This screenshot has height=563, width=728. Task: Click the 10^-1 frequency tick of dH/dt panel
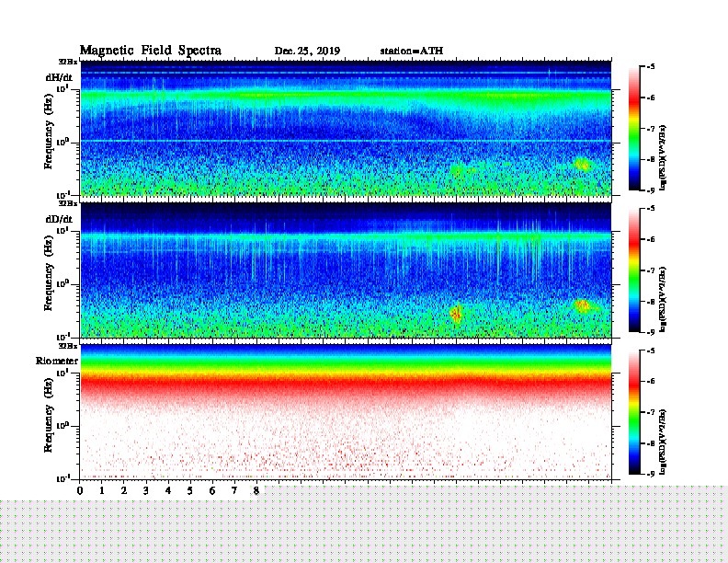[x=63, y=194]
